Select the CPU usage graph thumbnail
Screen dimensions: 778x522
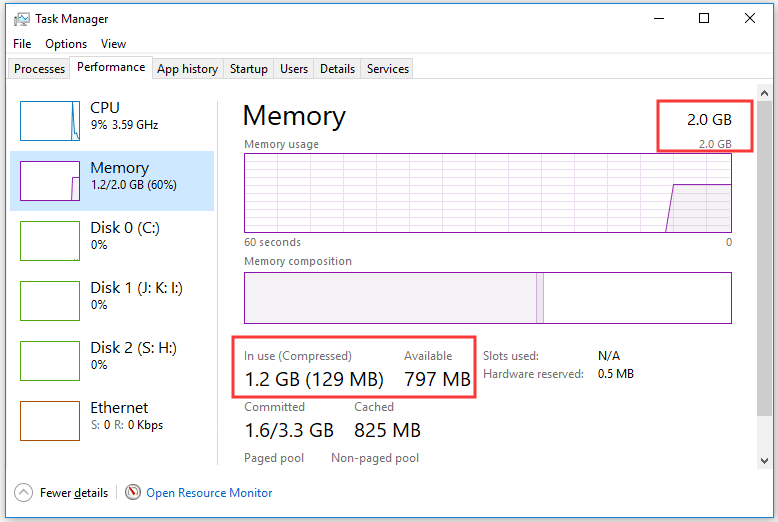click(50, 120)
